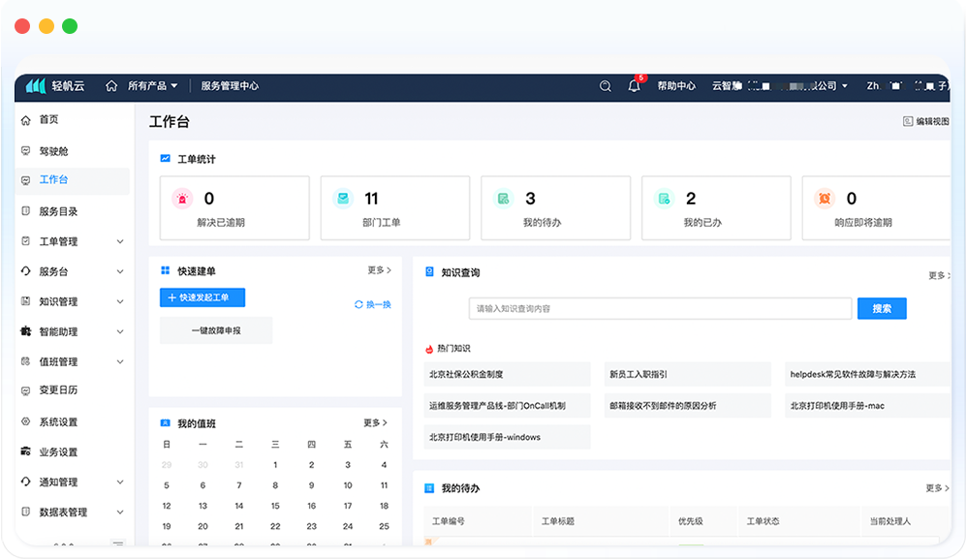The image size is (966, 560).
Task: Collapse sidebar using bottom collapse icon
Action: pos(118,544)
